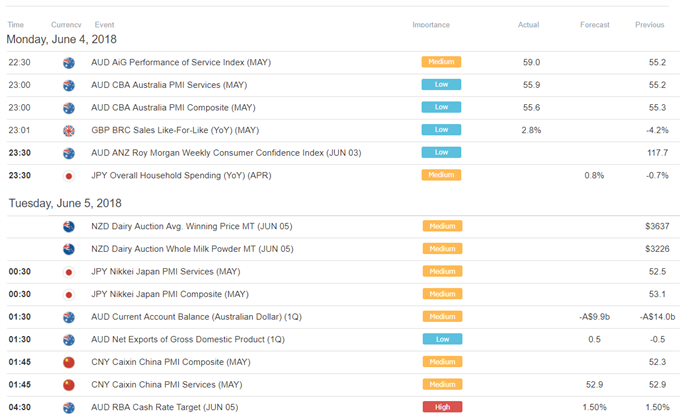Click the China flag beside Caixin China PMI Composite

click(69, 363)
